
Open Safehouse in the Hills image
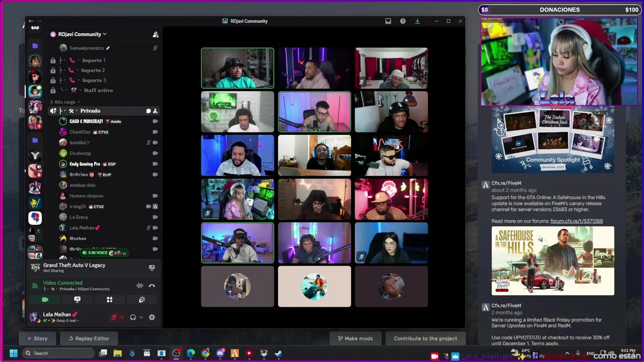click(552, 261)
